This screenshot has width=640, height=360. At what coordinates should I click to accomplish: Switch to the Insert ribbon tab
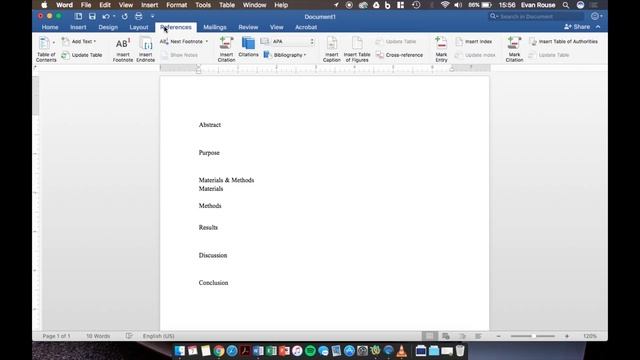[x=78, y=27]
